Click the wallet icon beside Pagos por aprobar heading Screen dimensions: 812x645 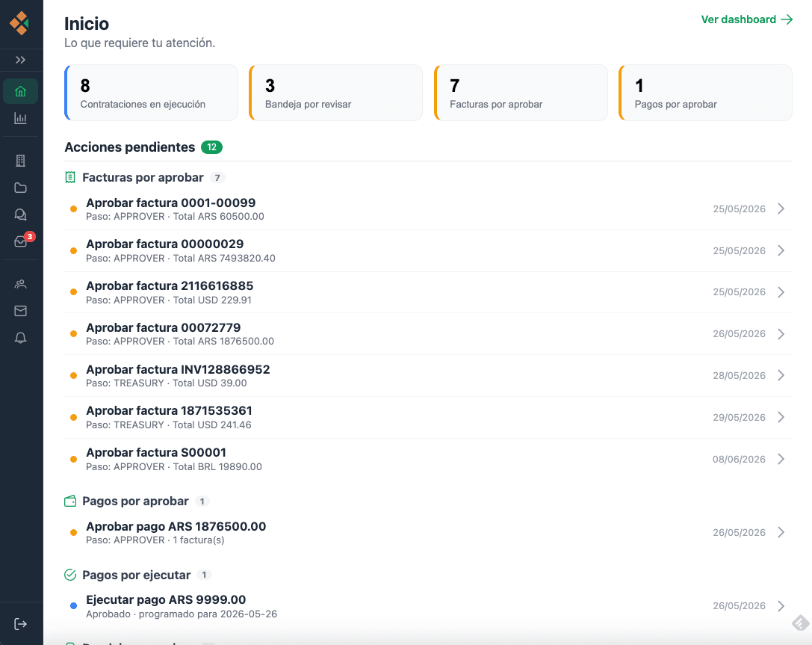[x=70, y=501]
